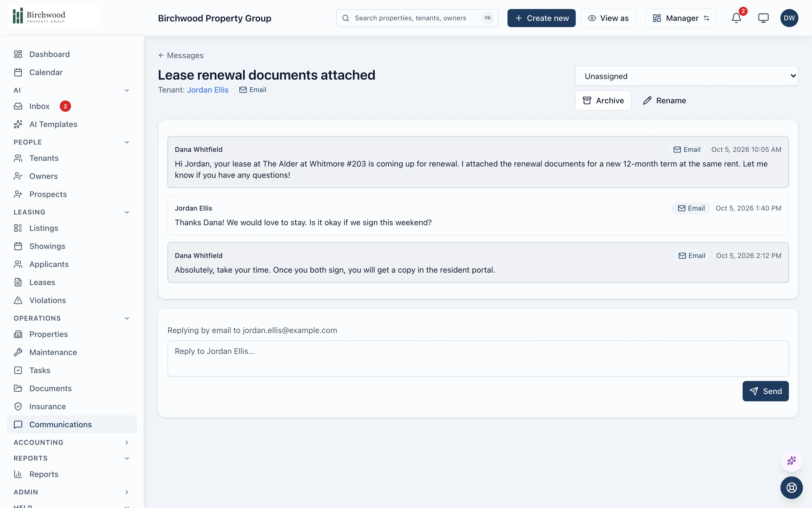Viewport: 812px width, 508px height.
Task: Open Jordan Ellis tenant link
Action: (x=207, y=90)
